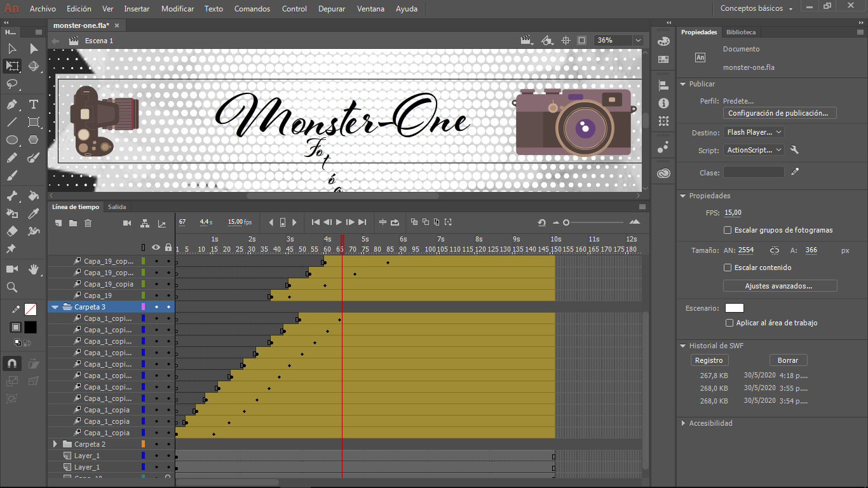Select the Eraser tool
Image resolution: width=868 pixels, height=488 pixels.
point(12,231)
